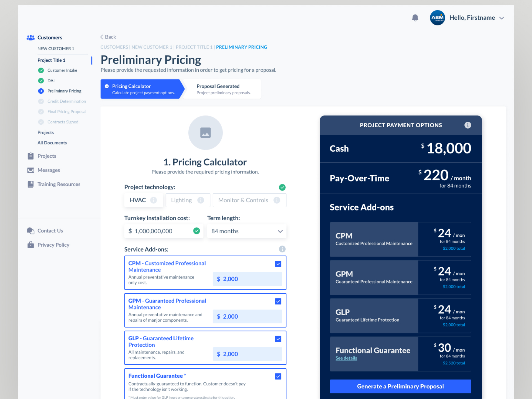Image resolution: width=532 pixels, height=399 pixels.
Task: Uncheck the CPM add-on checkbox
Action: [278, 264]
